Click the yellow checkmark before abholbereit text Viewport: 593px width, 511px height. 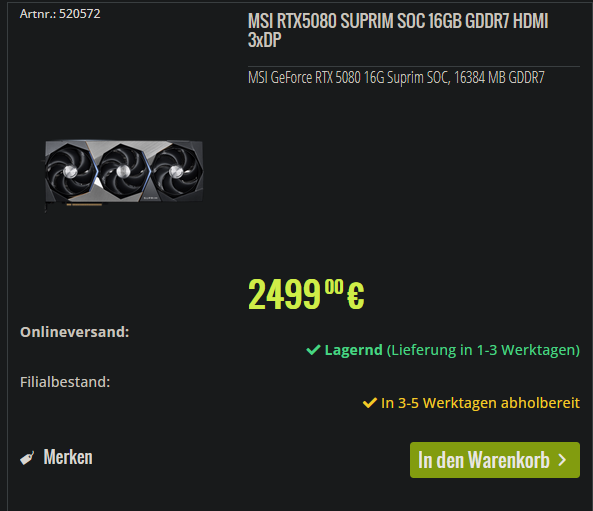[x=369, y=403]
